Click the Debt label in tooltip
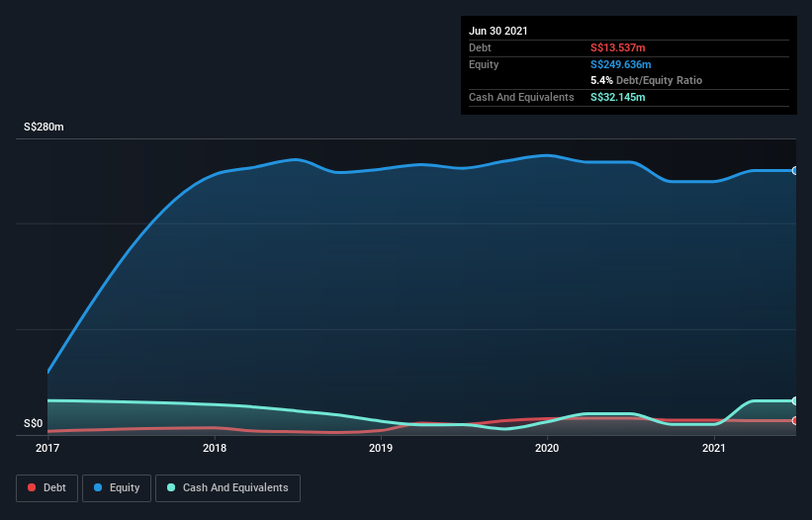Viewport: 812px width, 520px height. pyautogui.click(x=480, y=47)
